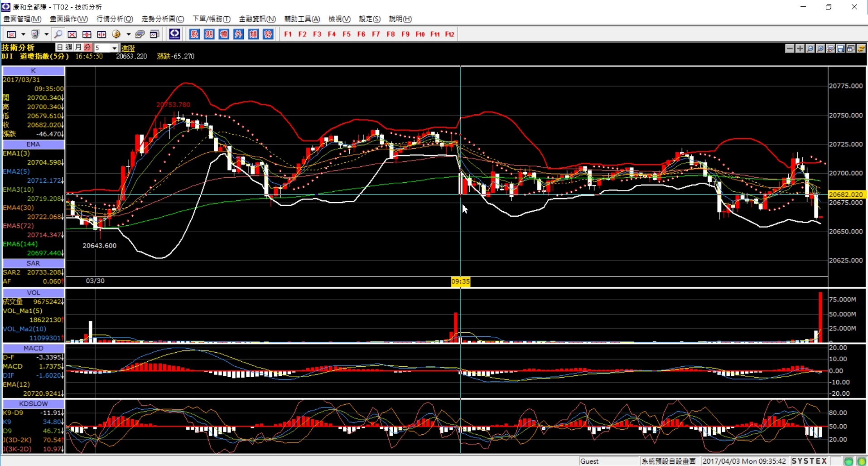This screenshot has width=868, height=466.
Task: Click the first layout icon in main toolbar
Action: pos(12,34)
